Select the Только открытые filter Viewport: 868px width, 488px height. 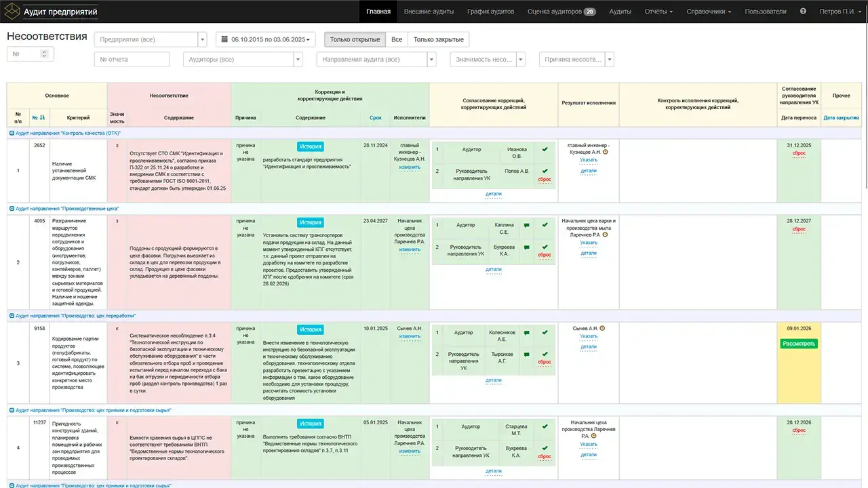pyautogui.click(x=355, y=39)
